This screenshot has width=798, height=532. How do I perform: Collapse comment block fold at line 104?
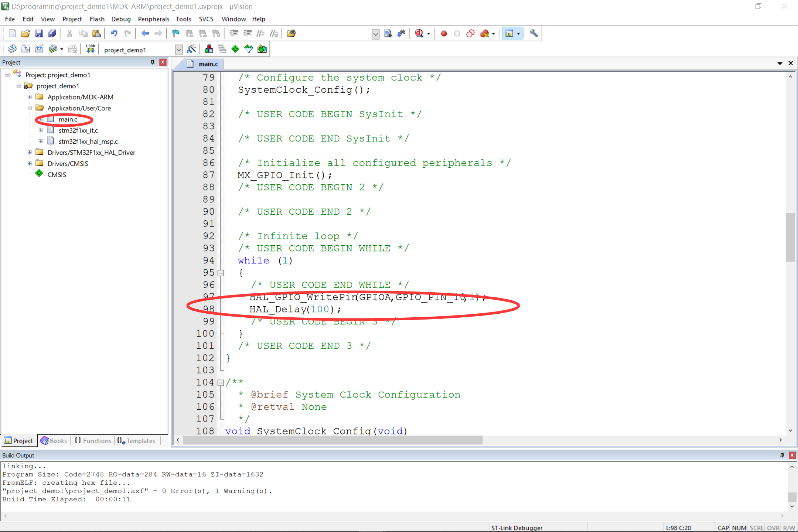221,383
